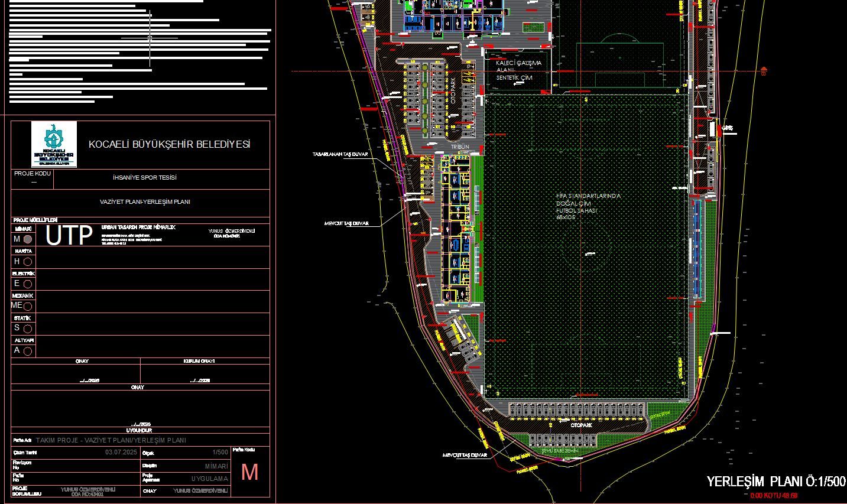
Task: Click the red 0.00 KOTU 48.68 text
Action: tap(774, 495)
